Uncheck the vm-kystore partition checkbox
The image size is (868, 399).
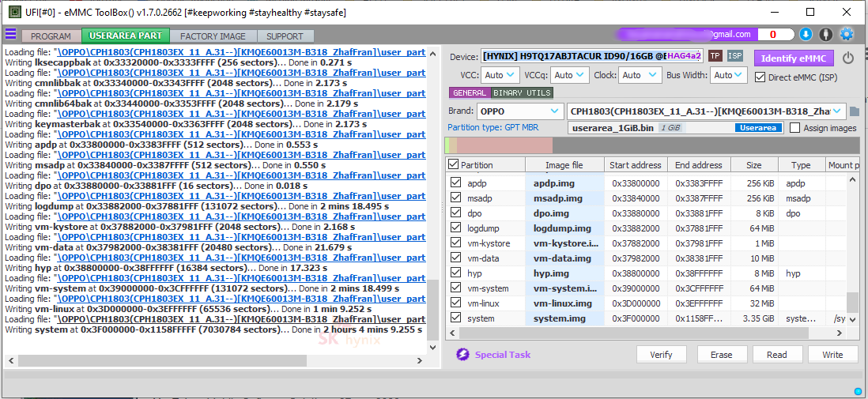(455, 243)
